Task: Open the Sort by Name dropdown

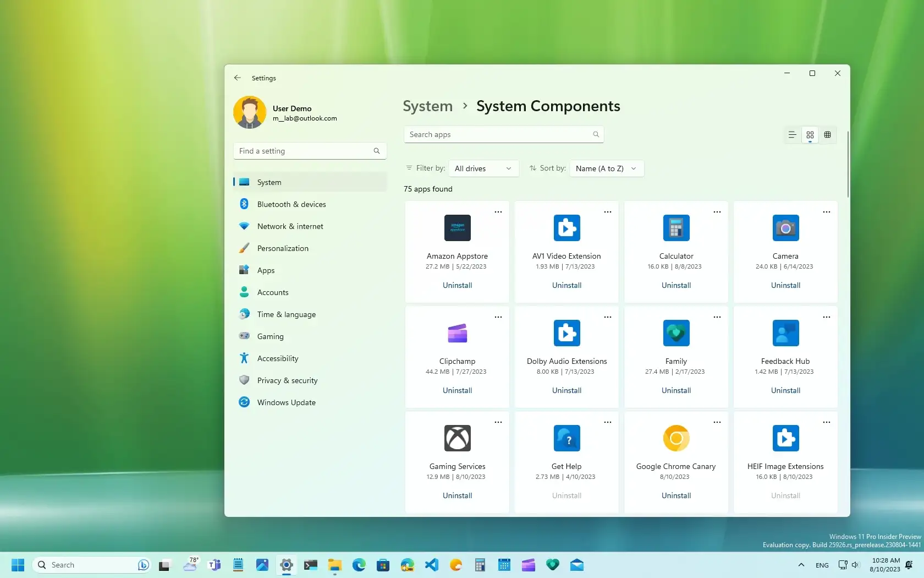Action: click(606, 168)
